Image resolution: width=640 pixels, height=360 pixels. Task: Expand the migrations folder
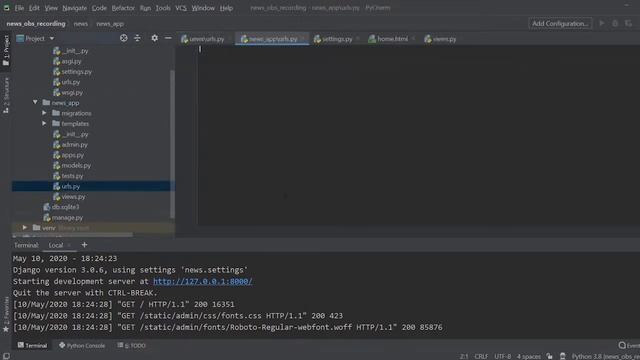pos(44,113)
